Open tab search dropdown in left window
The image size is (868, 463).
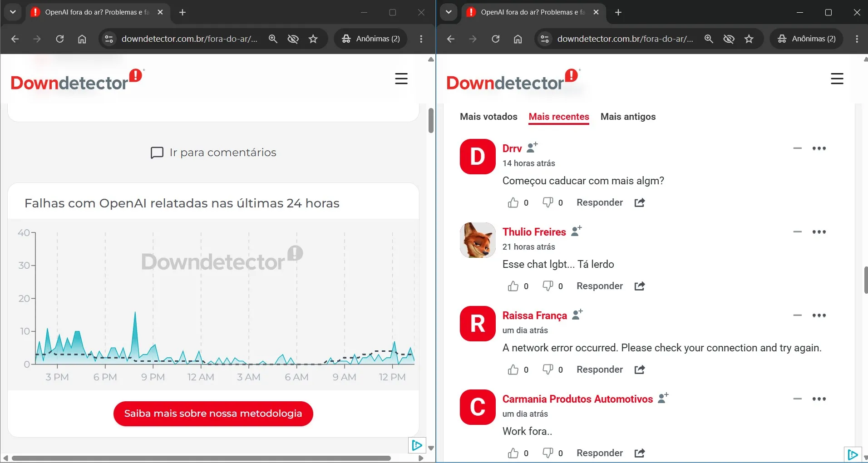coord(13,12)
